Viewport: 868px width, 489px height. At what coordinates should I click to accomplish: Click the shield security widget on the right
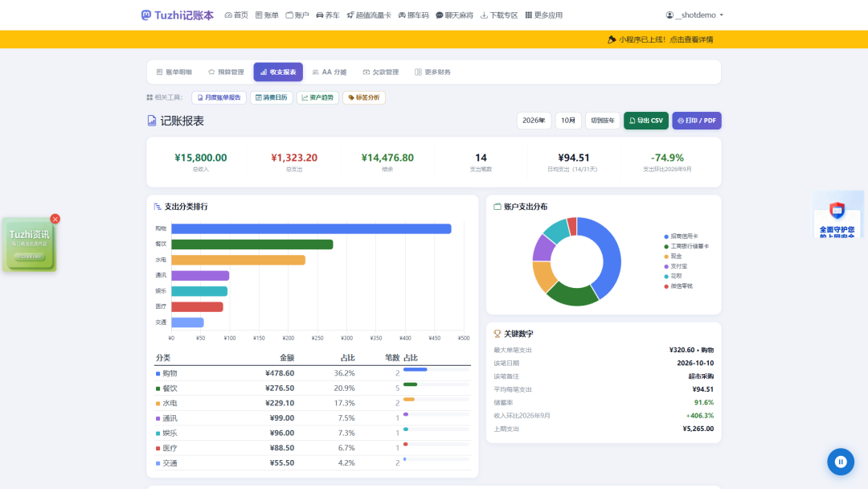click(x=837, y=215)
